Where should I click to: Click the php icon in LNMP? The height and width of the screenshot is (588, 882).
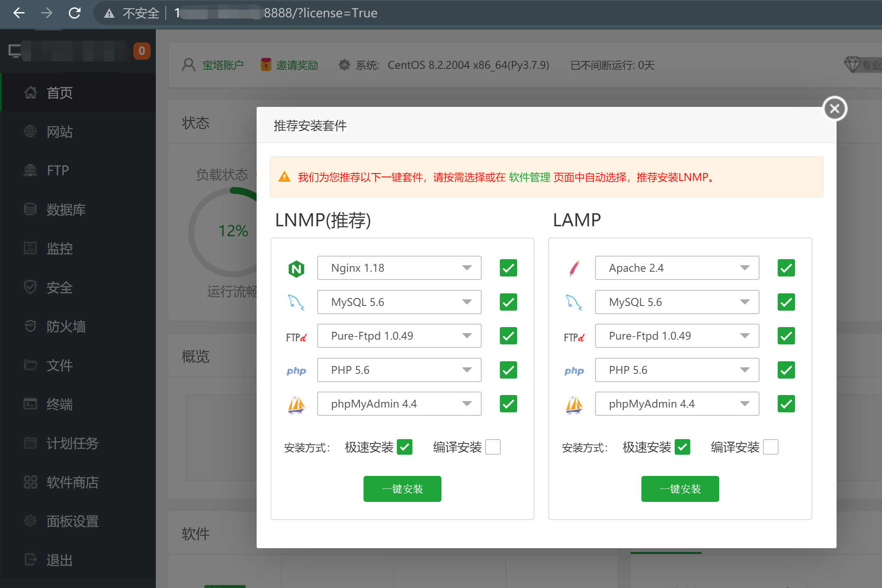[x=296, y=371]
